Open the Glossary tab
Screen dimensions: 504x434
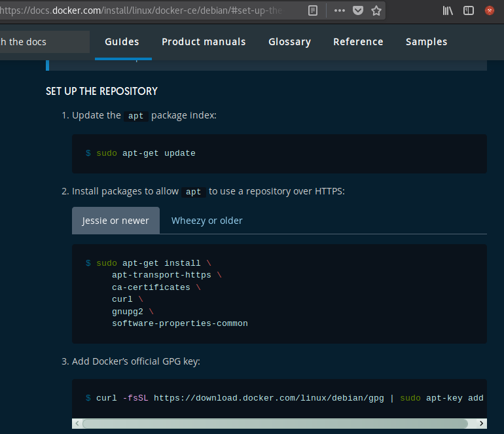click(289, 42)
